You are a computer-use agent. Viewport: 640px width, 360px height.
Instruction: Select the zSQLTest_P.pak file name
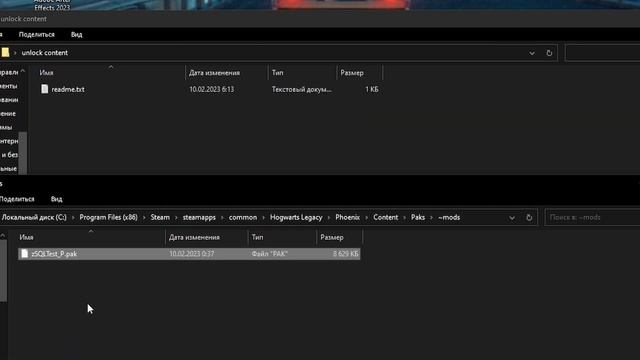54,254
